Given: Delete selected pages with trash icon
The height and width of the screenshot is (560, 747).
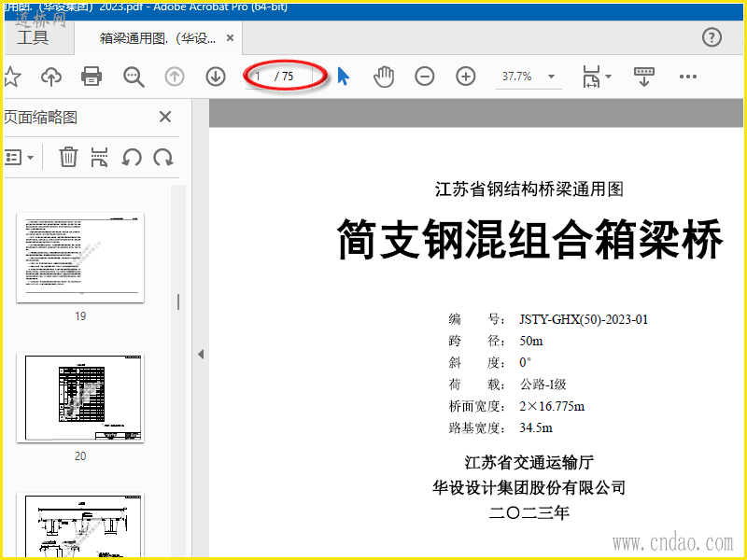Looking at the screenshot, I should [68, 157].
